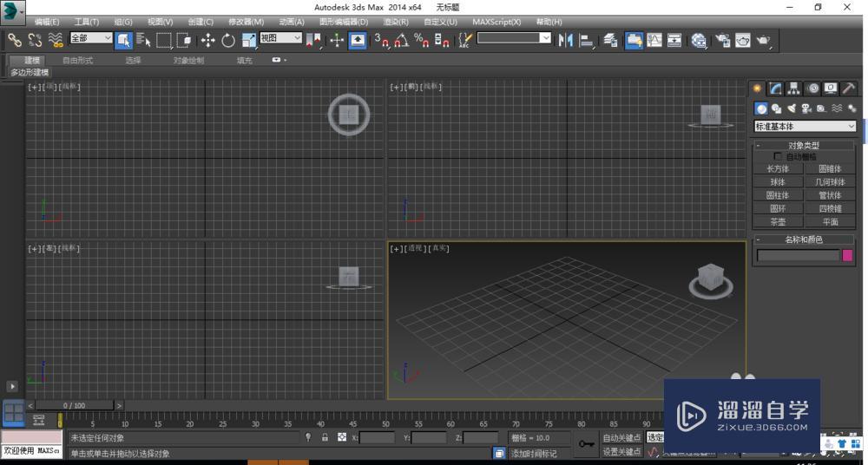
Task: Open the selection filter '全部' dropdown
Action: point(91,37)
